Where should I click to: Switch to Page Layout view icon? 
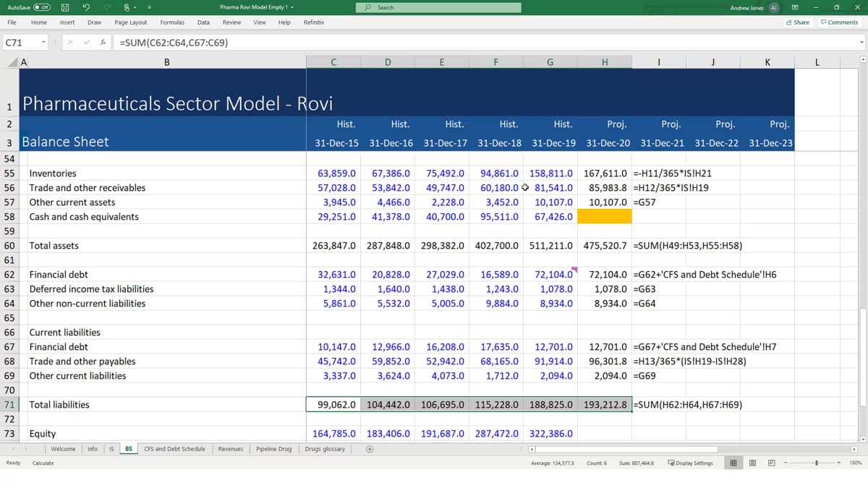click(x=753, y=463)
